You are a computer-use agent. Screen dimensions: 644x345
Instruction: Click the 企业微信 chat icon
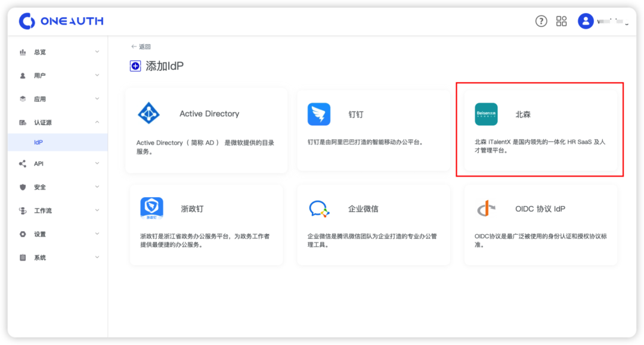point(318,209)
